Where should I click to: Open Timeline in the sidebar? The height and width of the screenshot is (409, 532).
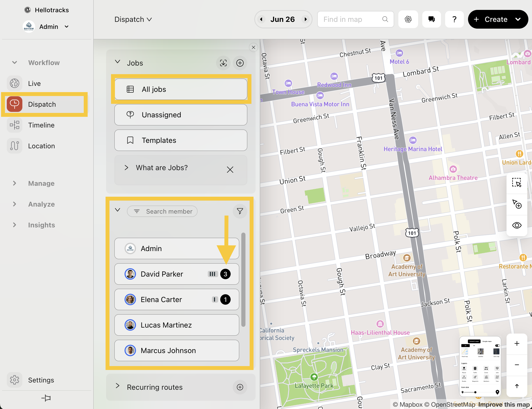41,125
